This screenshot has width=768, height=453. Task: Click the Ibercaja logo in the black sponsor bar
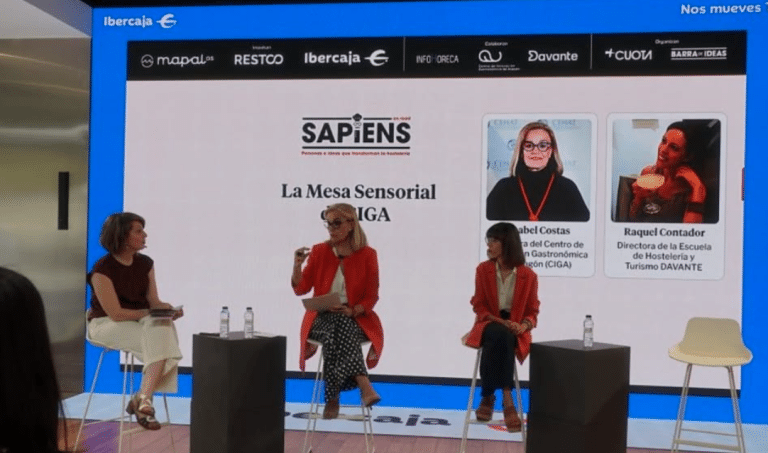pos(346,58)
